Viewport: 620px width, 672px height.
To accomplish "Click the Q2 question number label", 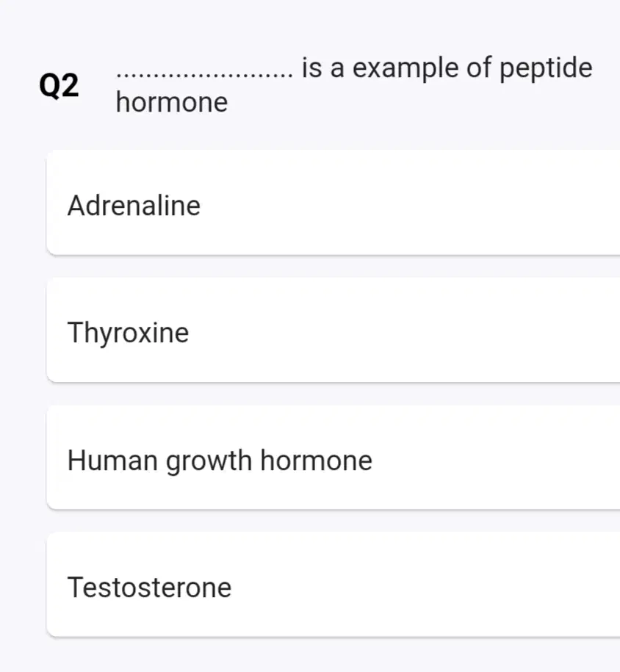I will pyautogui.click(x=59, y=86).
